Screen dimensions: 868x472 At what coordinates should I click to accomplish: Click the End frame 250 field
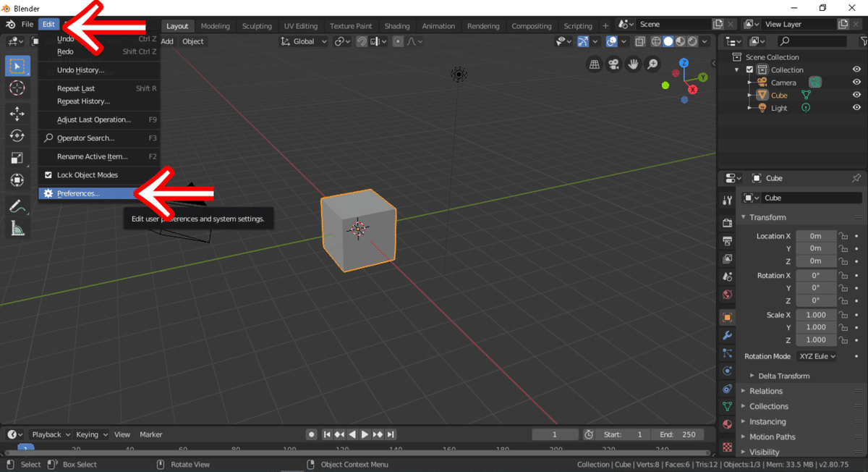coord(676,434)
